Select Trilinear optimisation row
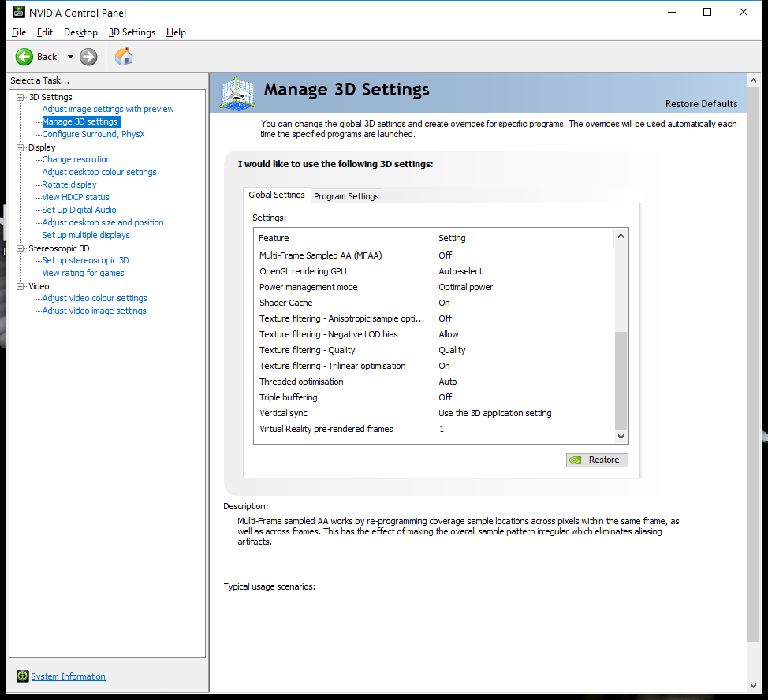768x700 pixels. 434,366
